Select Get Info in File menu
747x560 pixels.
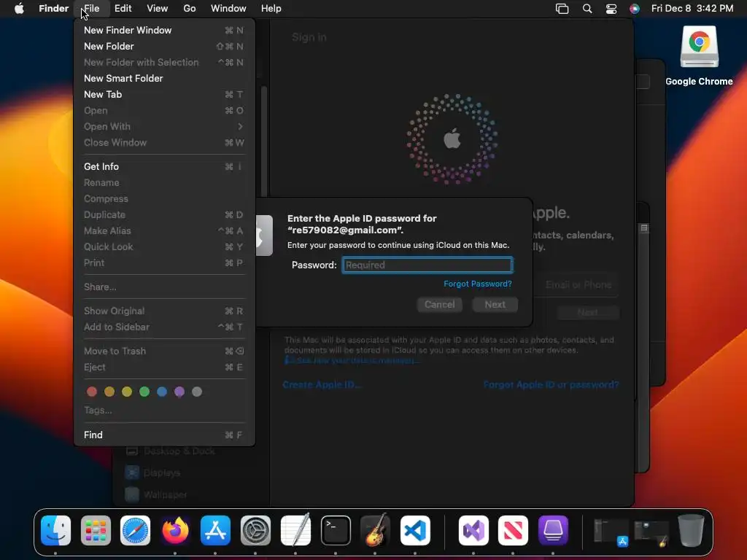(x=164, y=167)
